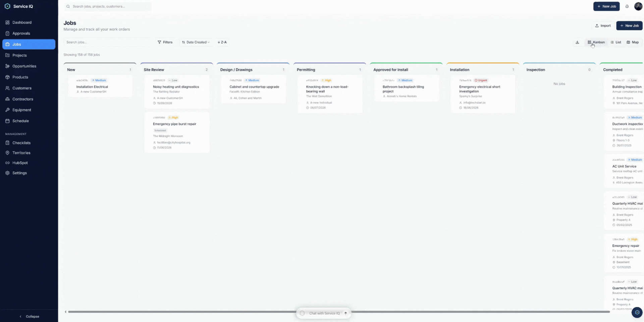Open the Date Created sort dropdown

[x=196, y=42]
